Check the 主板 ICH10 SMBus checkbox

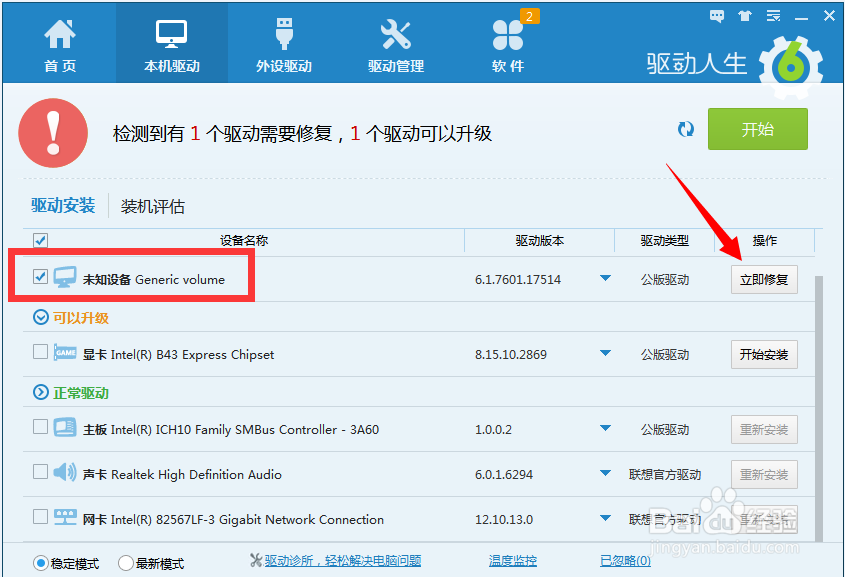(x=40, y=427)
